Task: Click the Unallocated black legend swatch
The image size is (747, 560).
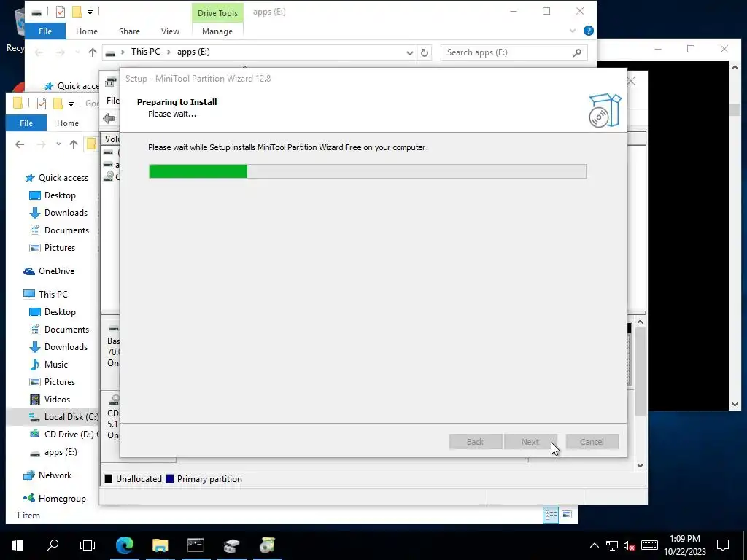Action: coord(109,479)
